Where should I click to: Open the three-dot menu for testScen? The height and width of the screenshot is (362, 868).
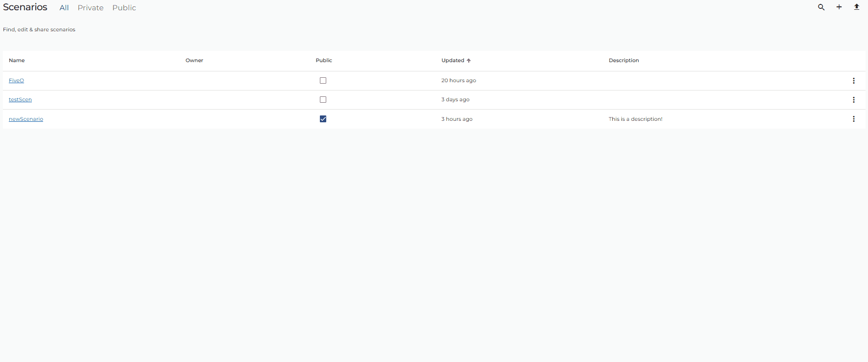tap(854, 100)
